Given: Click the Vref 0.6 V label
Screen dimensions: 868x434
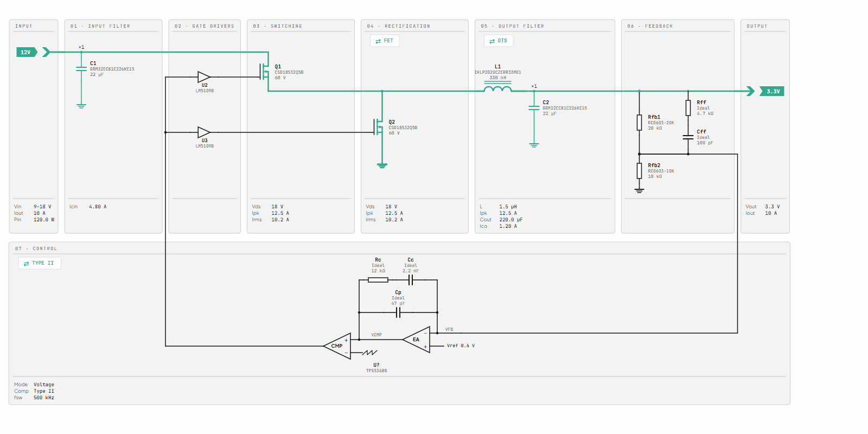Looking at the screenshot, I should pyautogui.click(x=461, y=346).
